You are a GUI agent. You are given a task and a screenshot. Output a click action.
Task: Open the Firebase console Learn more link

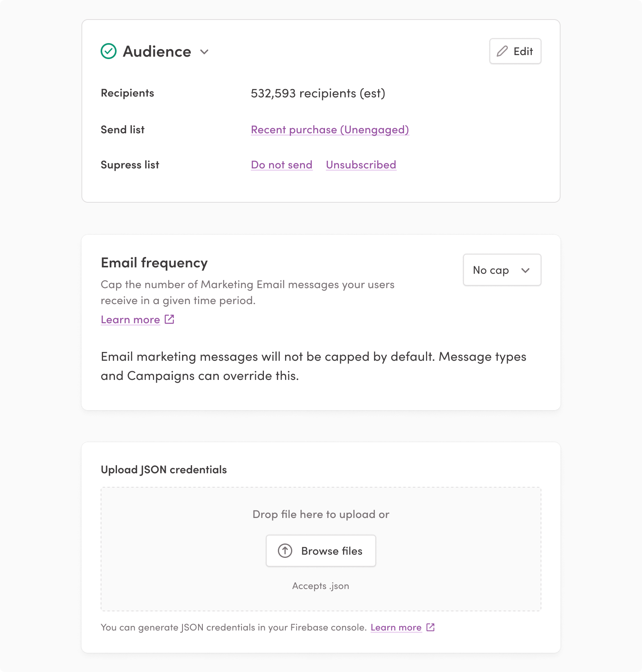[396, 627]
